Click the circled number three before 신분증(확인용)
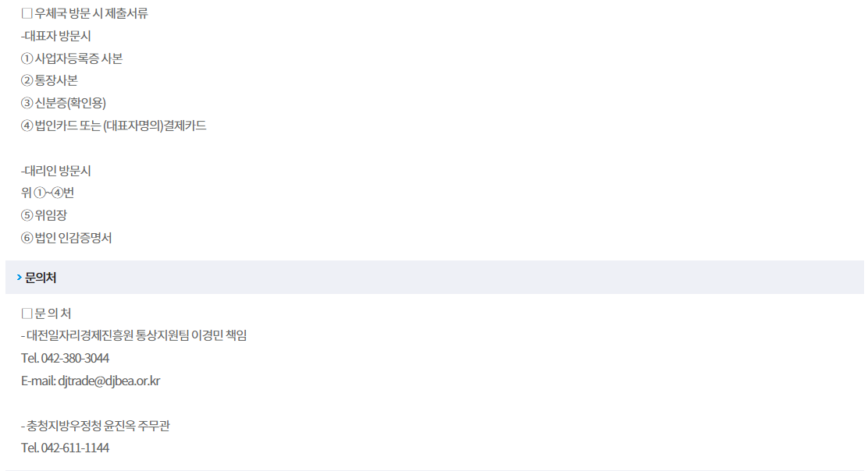 point(27,104)
